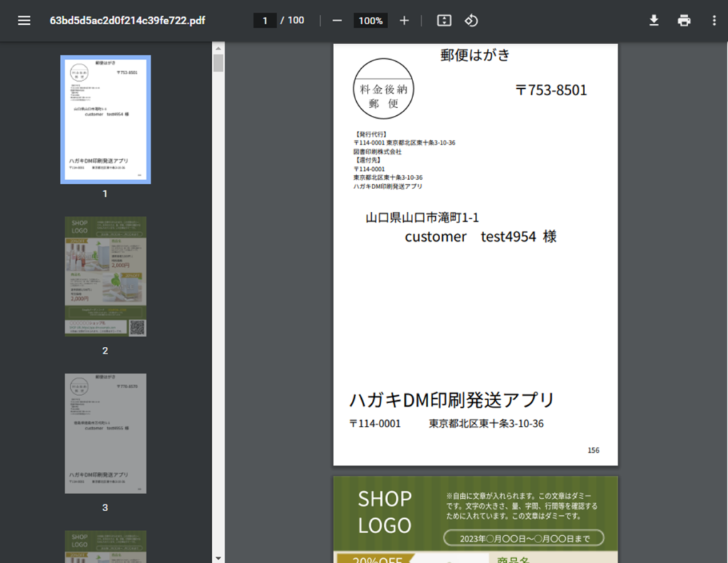Click the sidebar scrollbar thumb
728x563 pixels.
point(218,63)
